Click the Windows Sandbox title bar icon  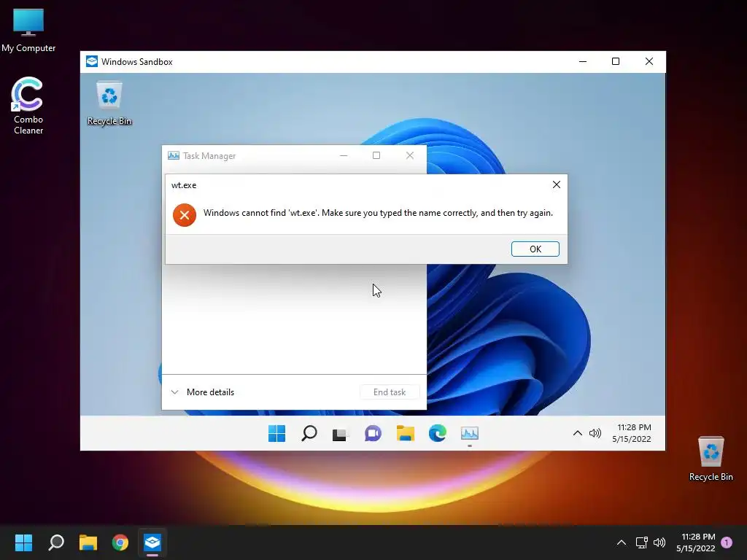[92, 61]
